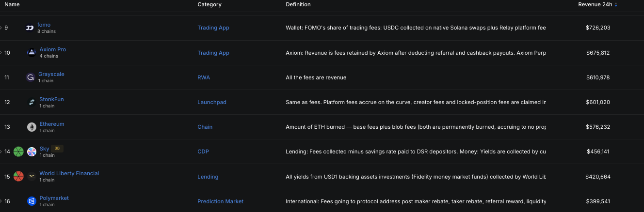This screenshot has width=644, height=212.
Task: Click the fomo protocol logo icon
Action: click(x=30, y=28)
